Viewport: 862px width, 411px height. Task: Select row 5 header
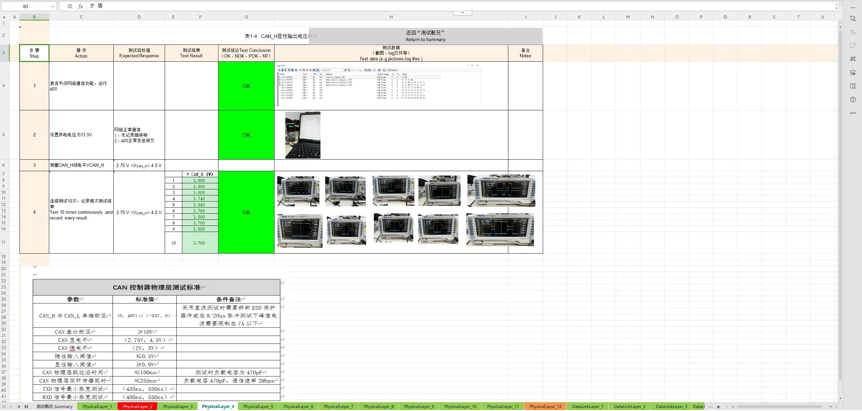(5, 135)
